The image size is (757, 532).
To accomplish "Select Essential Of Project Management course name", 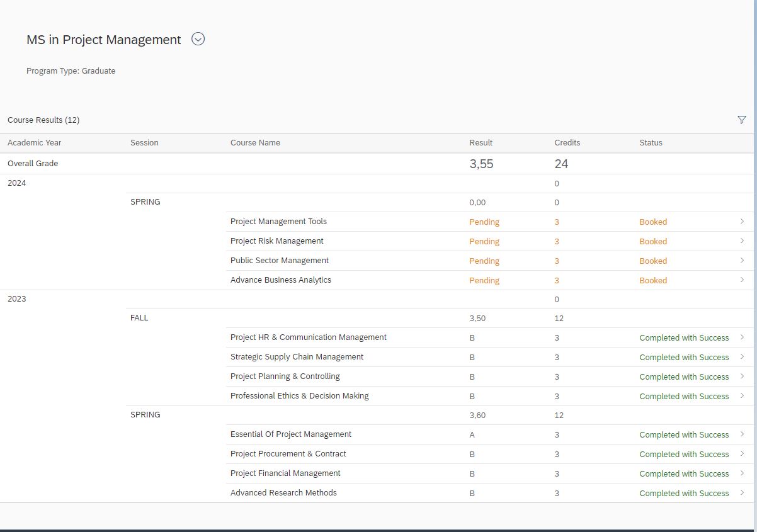I will [x=291, y=434].
